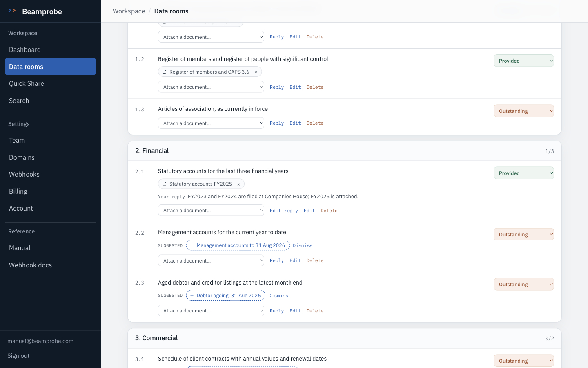Edit the Articles of association request

[295, 123]
